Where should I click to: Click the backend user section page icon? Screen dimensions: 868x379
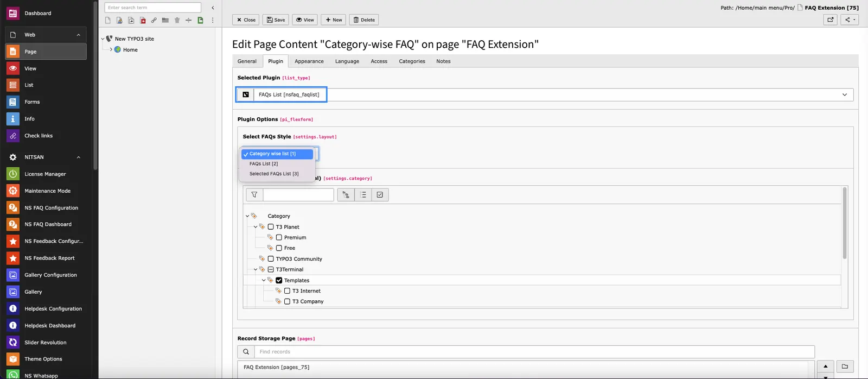pyautogui.click(x=119, y=20)
